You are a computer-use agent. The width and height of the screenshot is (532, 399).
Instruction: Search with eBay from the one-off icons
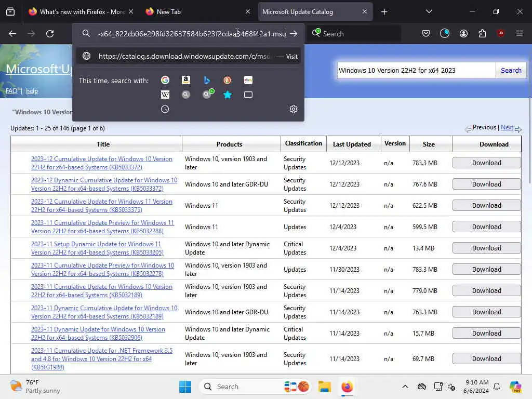click(248, 80)
